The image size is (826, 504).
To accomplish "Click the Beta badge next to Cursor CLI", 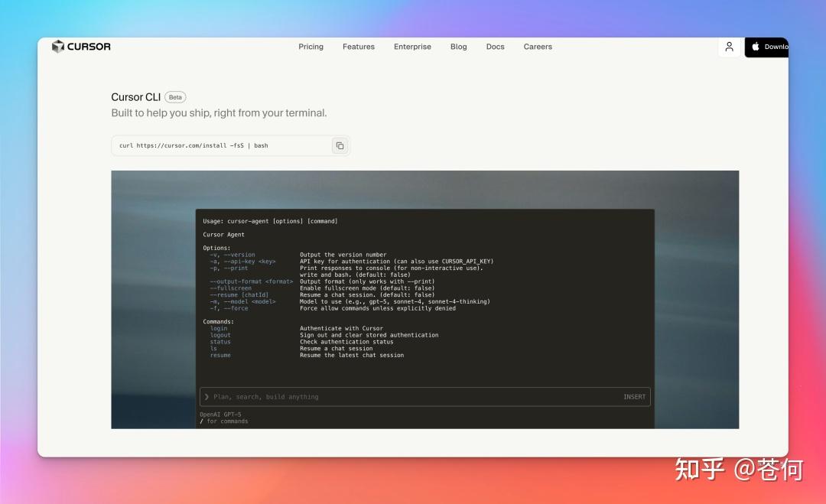I will [x=175, y=97].
